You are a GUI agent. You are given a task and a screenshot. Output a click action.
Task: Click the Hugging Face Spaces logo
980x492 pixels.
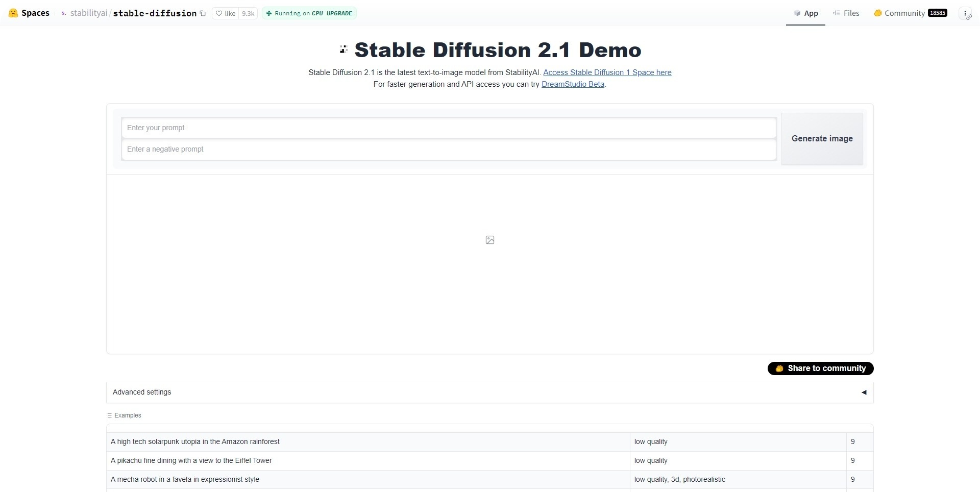point(13,13)
